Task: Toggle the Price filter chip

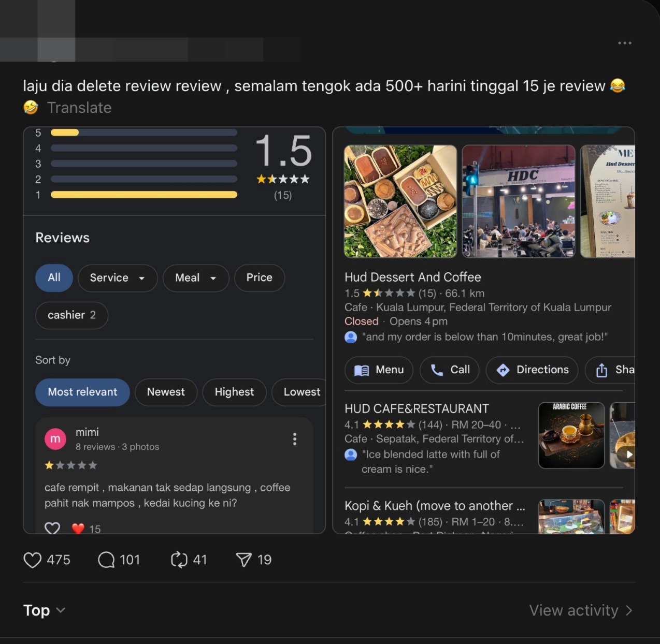Action: coord(259,277)
